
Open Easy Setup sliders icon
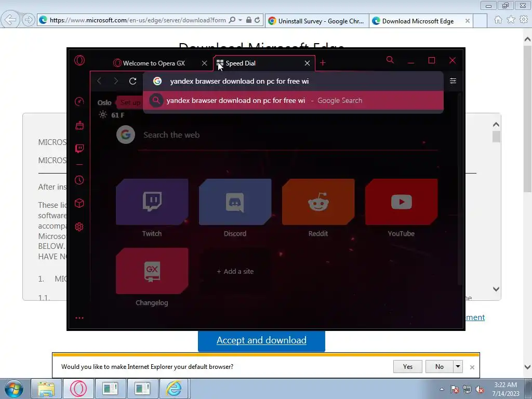(x=453, y=81)
